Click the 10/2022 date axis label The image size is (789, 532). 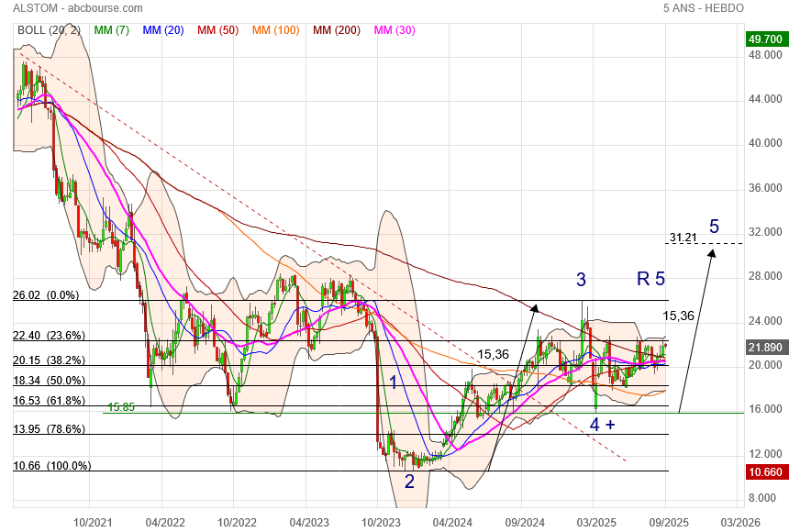tap(237, 523)
